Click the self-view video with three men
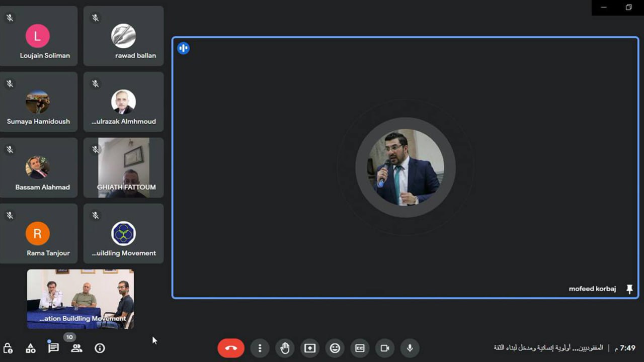The image size is (644, 362). [x=80, y=299]
